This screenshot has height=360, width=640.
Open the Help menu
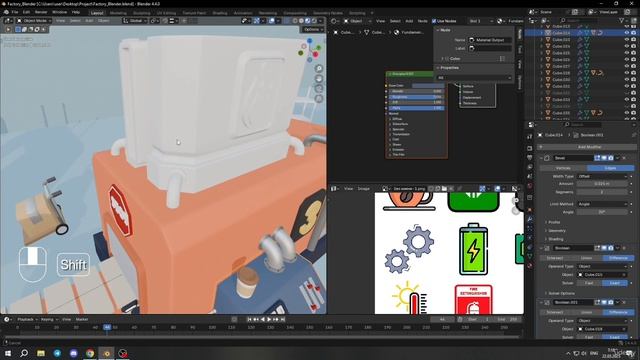pyautogui.click(x=76, y=12)
